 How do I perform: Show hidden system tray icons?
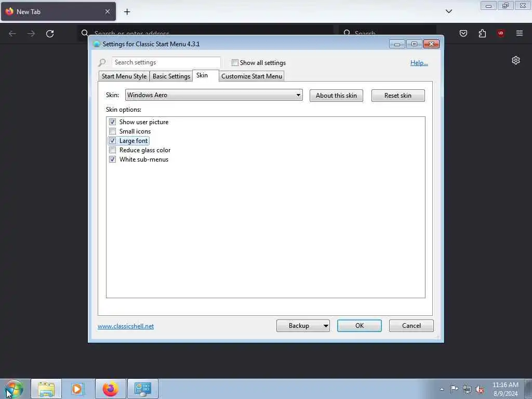click(442, 389)
